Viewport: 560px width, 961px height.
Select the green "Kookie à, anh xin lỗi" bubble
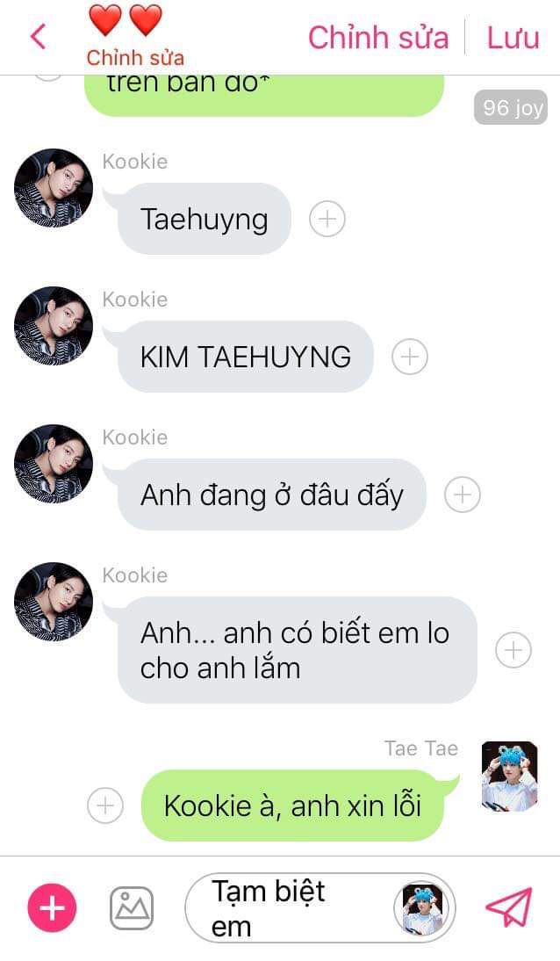pyautogui.click(x=293, y=806)
